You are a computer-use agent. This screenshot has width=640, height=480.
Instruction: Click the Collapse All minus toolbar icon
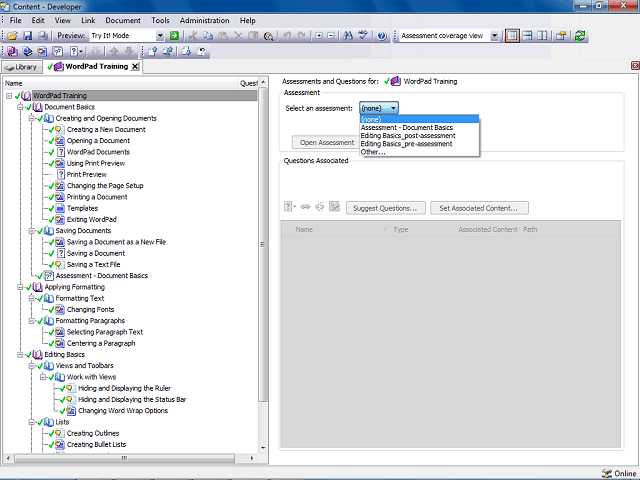[x=331, y=36]
